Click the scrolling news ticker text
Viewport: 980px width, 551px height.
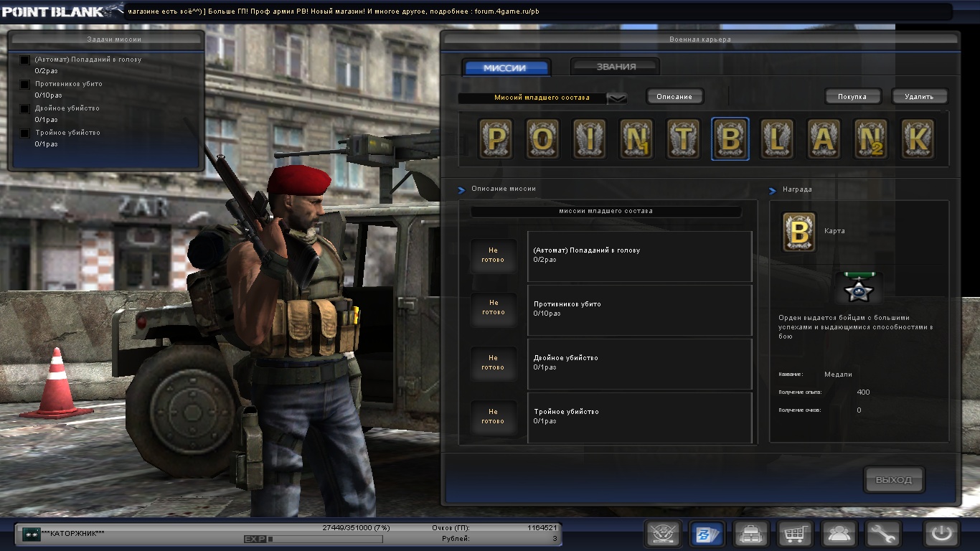tap(334, 11)
